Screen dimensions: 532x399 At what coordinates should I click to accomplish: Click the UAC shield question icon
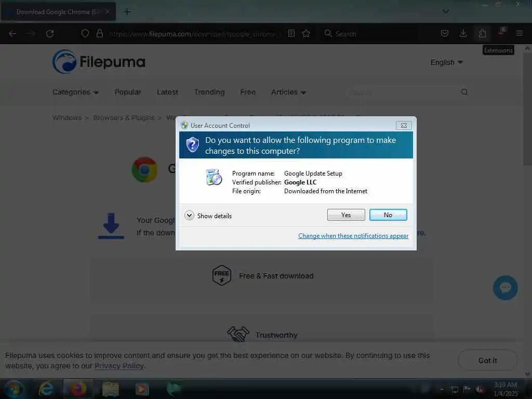click(192, 145)
